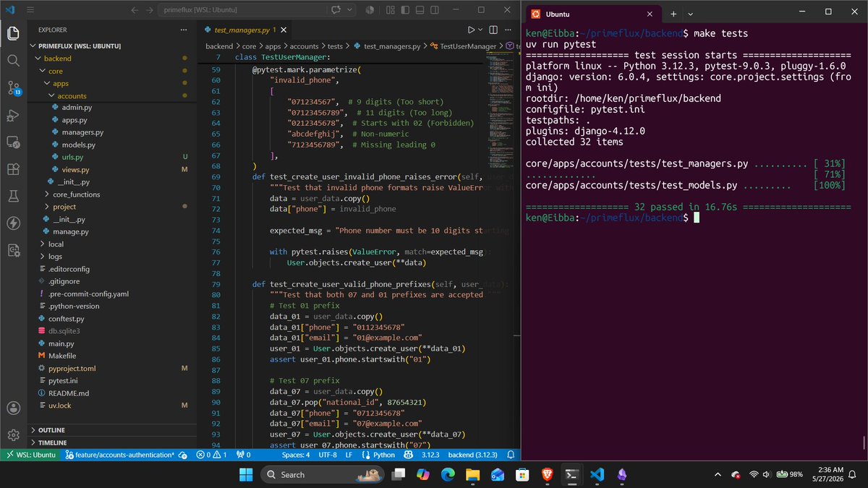Image resolution: width=868 pixels, height=488 pixels.
Task: Open the Remote Explorer view
Action: (x=13, y=142)
